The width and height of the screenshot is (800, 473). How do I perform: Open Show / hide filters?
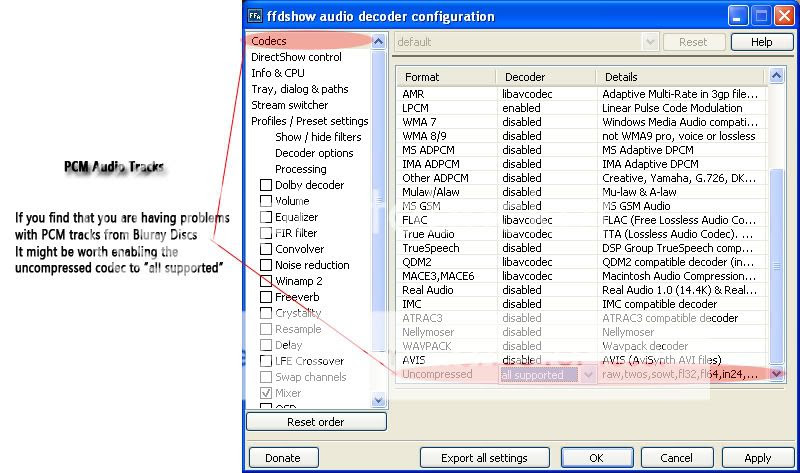point(318,137)
